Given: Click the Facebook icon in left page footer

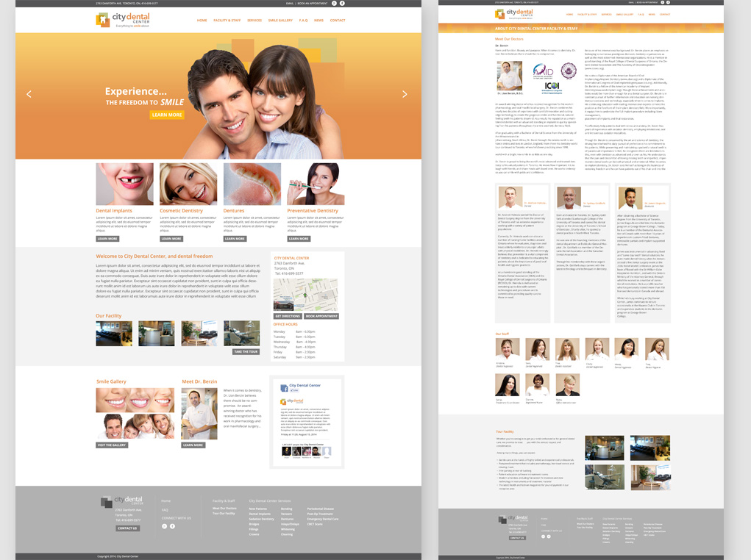Looking at the screenshot, I should tap(173, 526).
